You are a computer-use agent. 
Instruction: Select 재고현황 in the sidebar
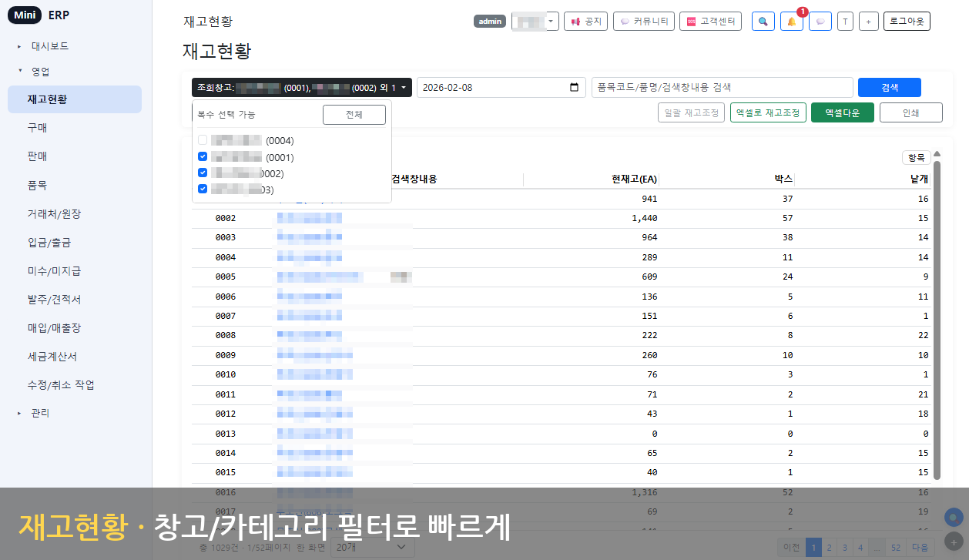click(x=75, y=99)
